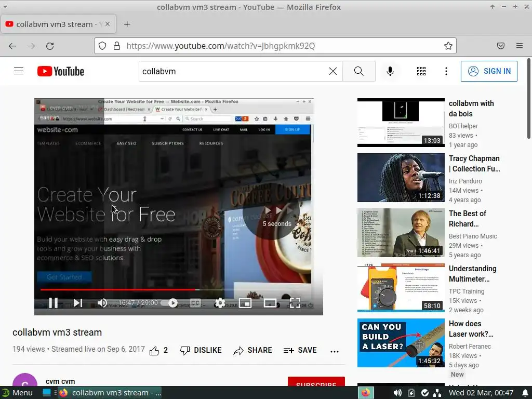
Task: Go back in Firefox
Action: click(12, 46)
